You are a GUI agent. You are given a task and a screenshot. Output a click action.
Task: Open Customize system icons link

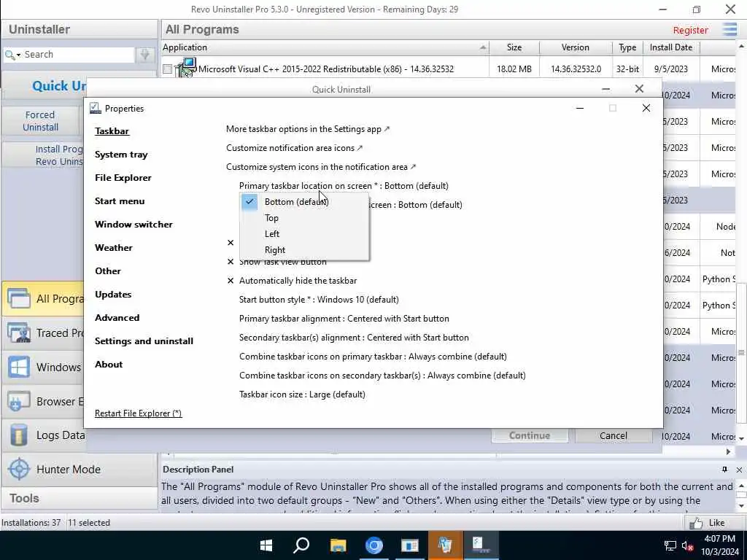[x=321, y=167]
